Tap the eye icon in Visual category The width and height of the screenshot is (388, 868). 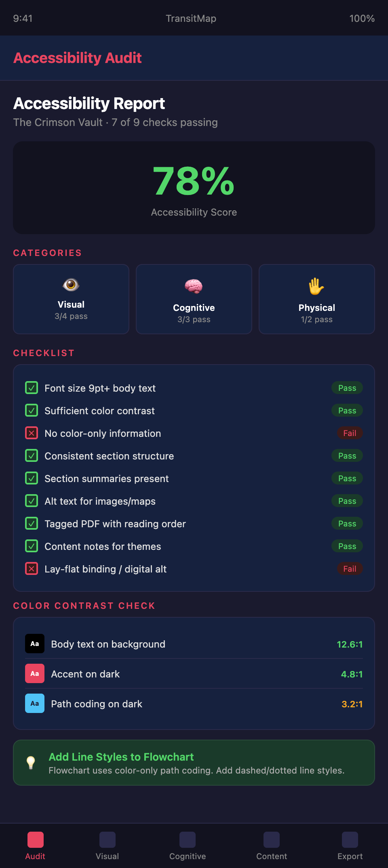click(71, 285)
